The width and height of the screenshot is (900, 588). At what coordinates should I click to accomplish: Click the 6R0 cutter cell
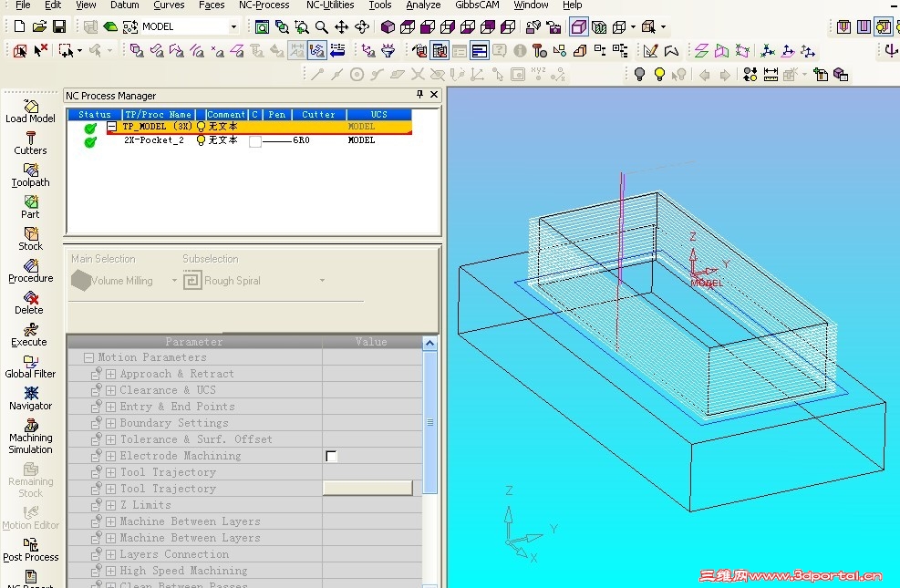[x=301, y=140]
